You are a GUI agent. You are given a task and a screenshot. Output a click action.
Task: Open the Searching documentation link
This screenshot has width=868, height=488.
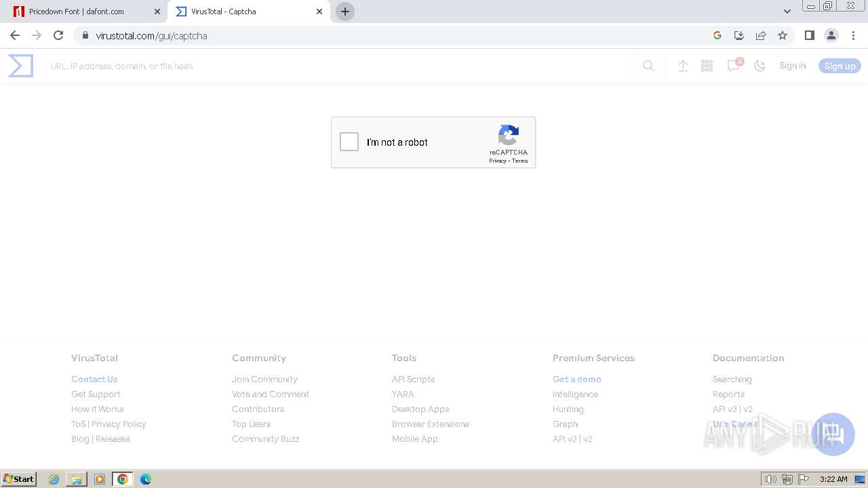732,379
